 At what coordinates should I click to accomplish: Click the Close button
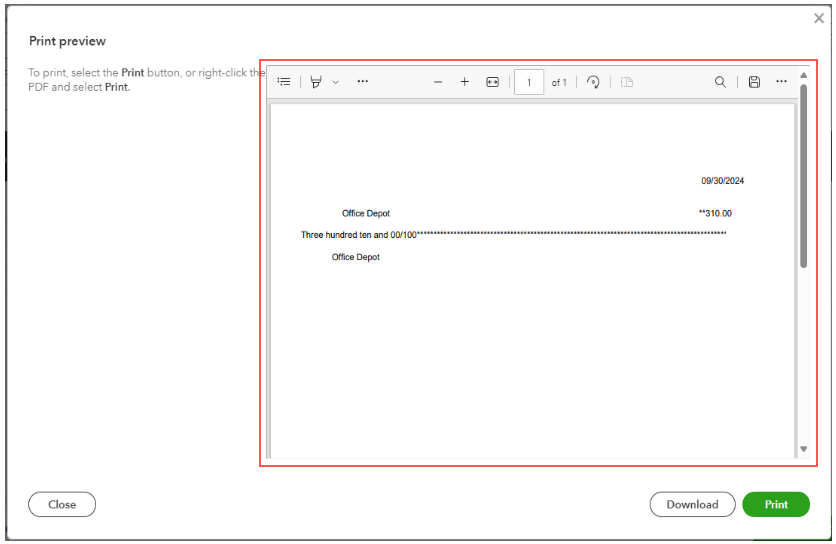(x=62, y=504)
